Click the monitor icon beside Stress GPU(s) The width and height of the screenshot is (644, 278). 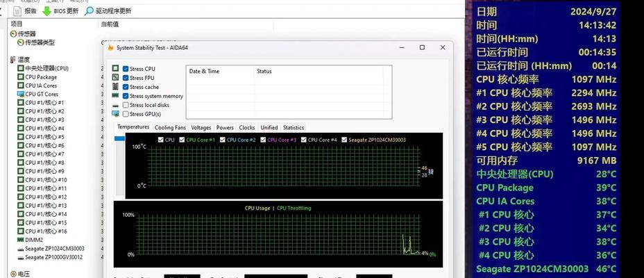point(115,114)
